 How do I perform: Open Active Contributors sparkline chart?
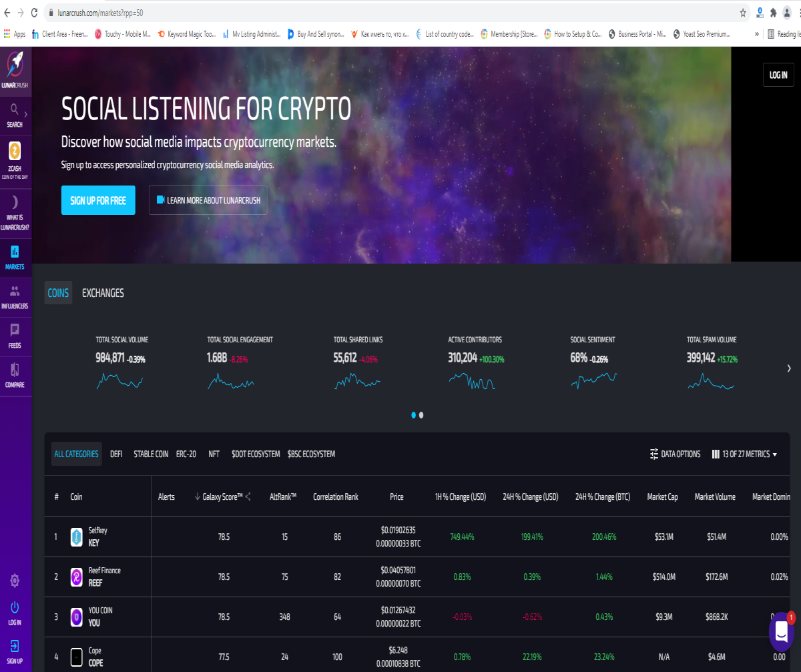(x=472, y=382)
